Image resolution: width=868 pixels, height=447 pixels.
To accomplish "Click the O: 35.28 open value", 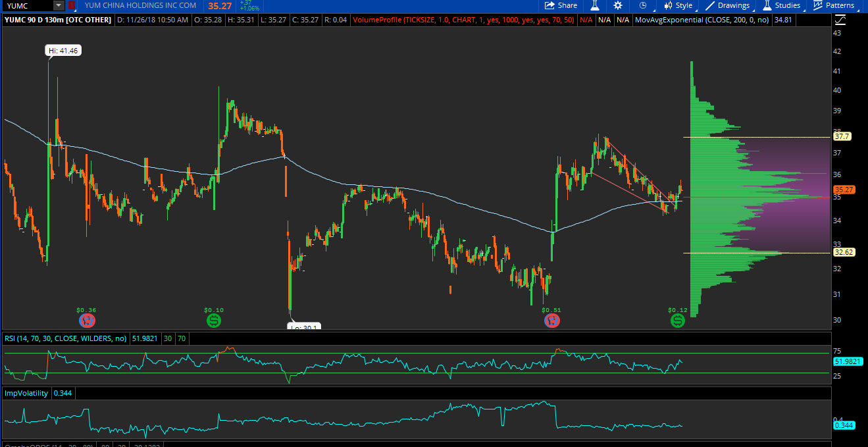I will click(x=207, y=20).
